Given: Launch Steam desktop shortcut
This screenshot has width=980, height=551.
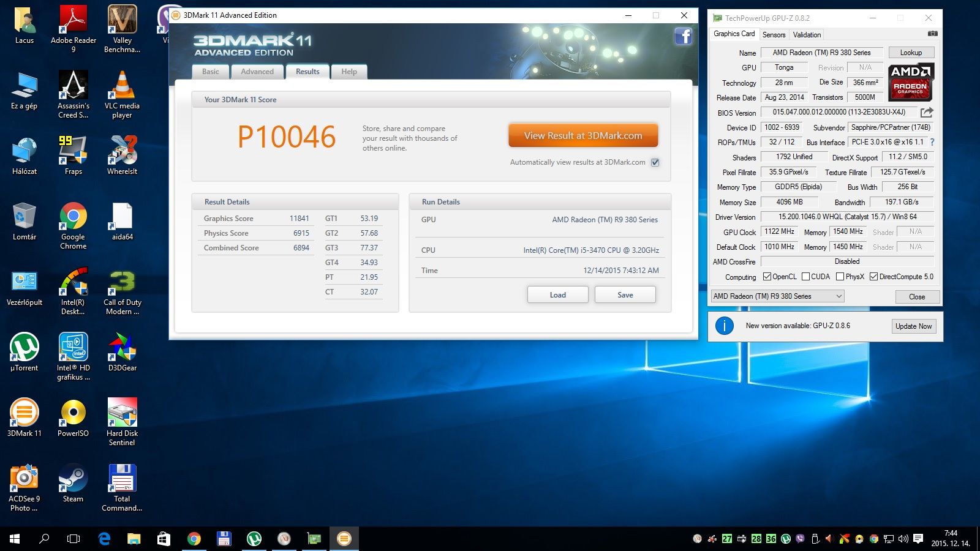Looking at the screenshot, I should pyautogui.click(x=73, y=483).
